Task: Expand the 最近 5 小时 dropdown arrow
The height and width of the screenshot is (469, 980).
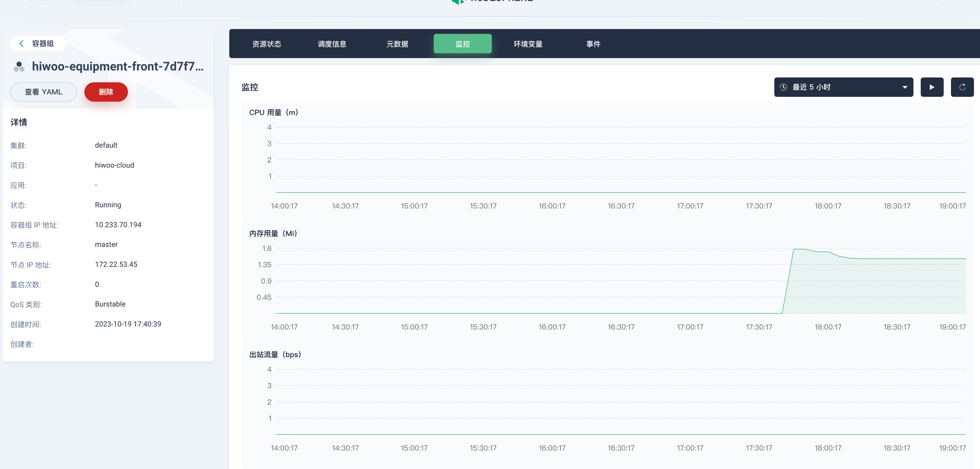Action: pos(905,87)
